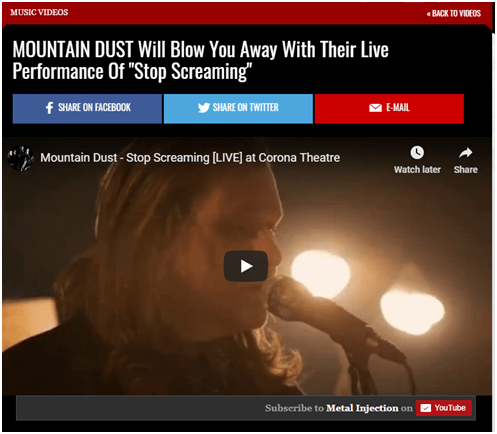Click the Watch later clock icon

click(x=417, y=153)
